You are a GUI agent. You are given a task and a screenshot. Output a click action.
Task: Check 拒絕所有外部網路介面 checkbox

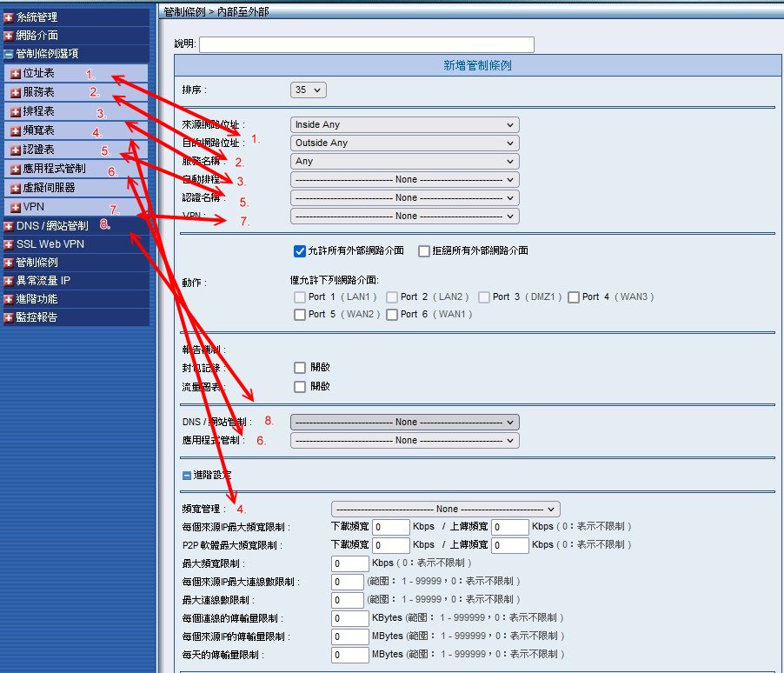tap(424, 251)
